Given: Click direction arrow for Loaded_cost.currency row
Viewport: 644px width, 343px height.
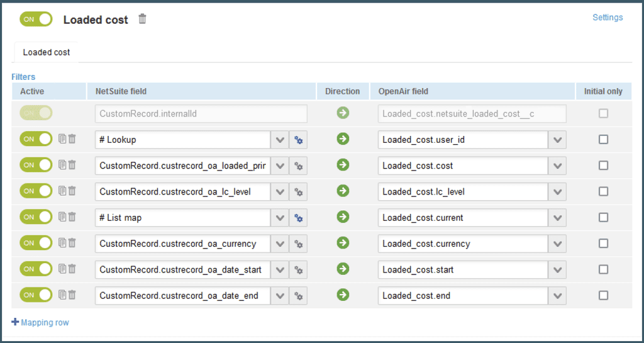Looking at the screenshot, I should click(343, 243).
